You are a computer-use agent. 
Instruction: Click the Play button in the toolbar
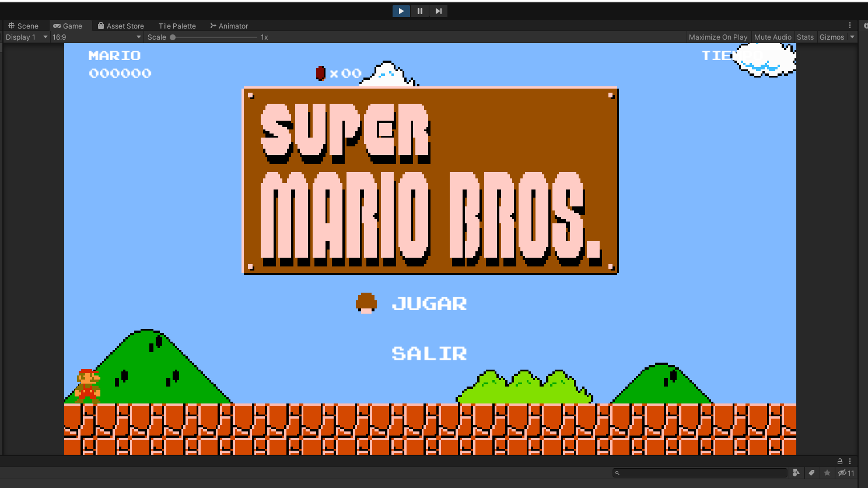tap(401, 11)
